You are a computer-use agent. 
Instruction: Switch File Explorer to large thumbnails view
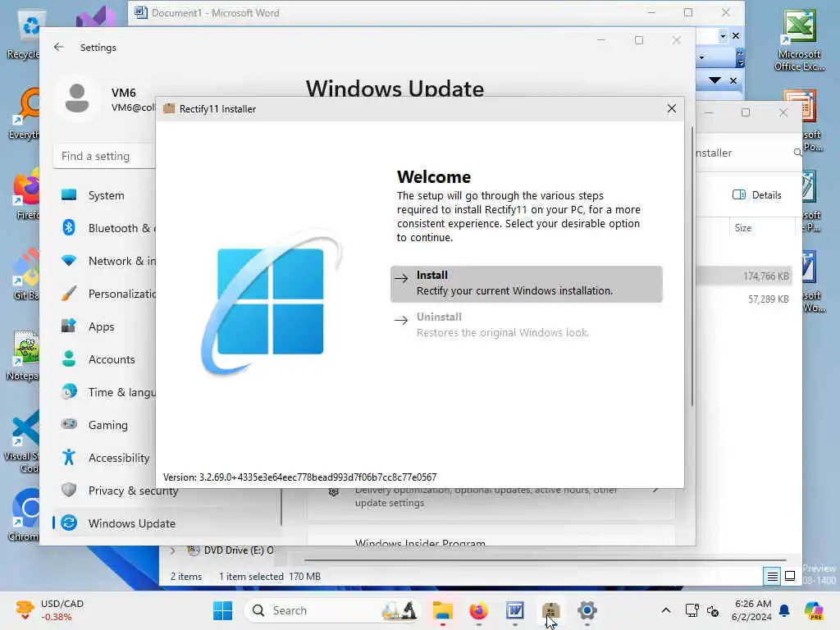click(790, 577)
